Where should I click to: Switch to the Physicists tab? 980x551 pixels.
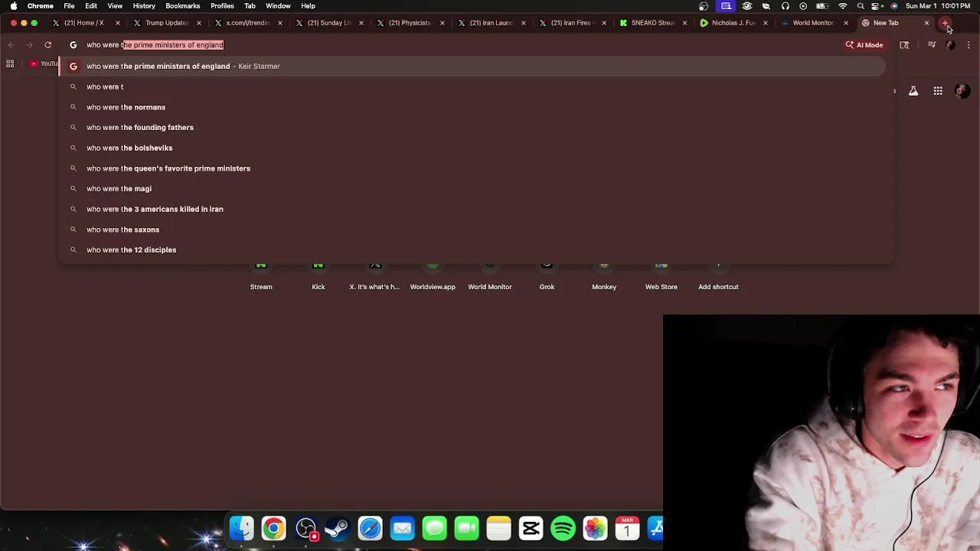tap(409, 23)
